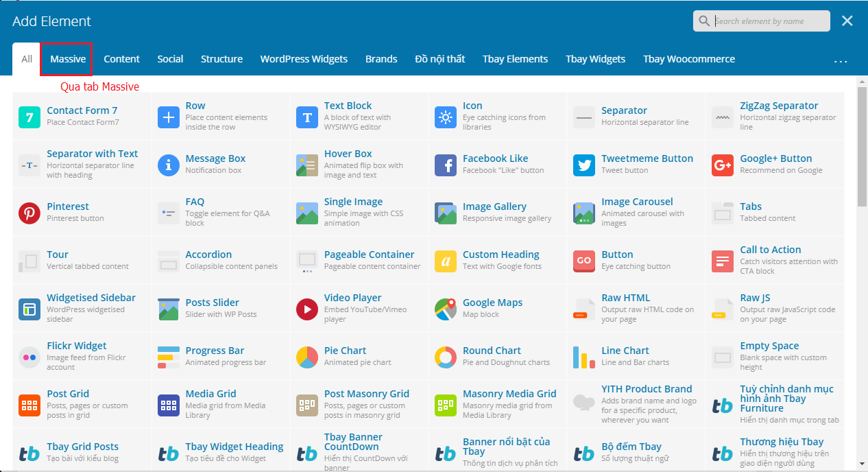Choose the ZigZag Separator icon

point(723,117)
